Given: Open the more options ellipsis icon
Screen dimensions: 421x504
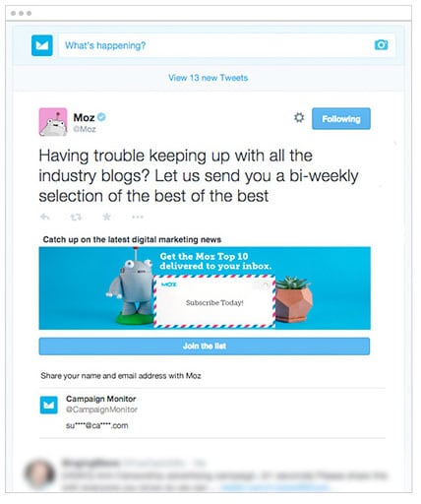Looking at the screenshot, I should click(138, 217).
